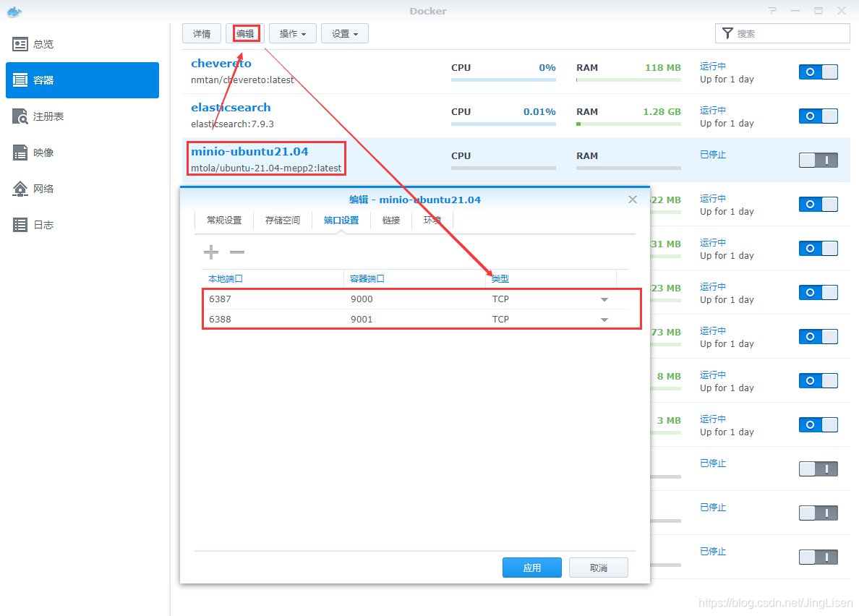Toggle the switch beside the 3 MB row
The height and width of the screenshot is (616, 859).
coord(819,424)
